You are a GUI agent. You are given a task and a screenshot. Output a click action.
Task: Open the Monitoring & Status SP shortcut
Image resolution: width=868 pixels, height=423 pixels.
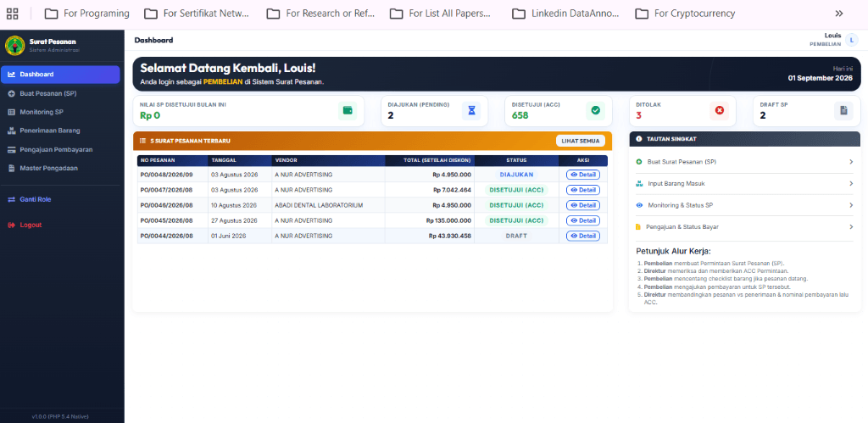pos(744,205)
